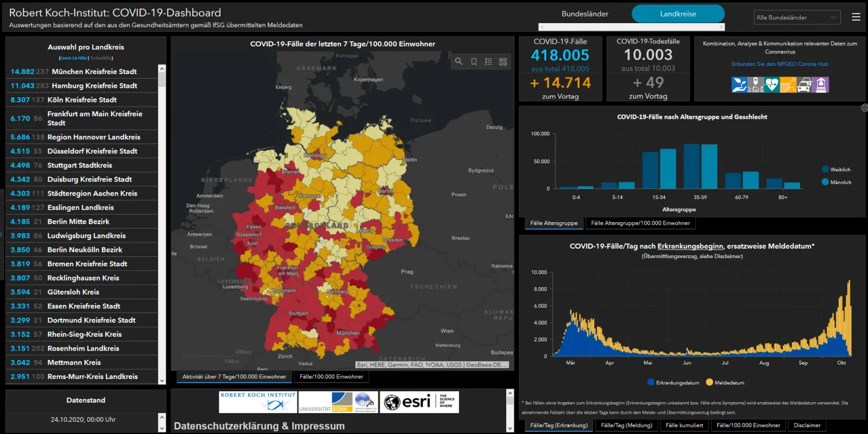Viewport: 868px width, 434px height.
Task: Show the map legend list
Action: pyautogui.click(x=488, y=61)
